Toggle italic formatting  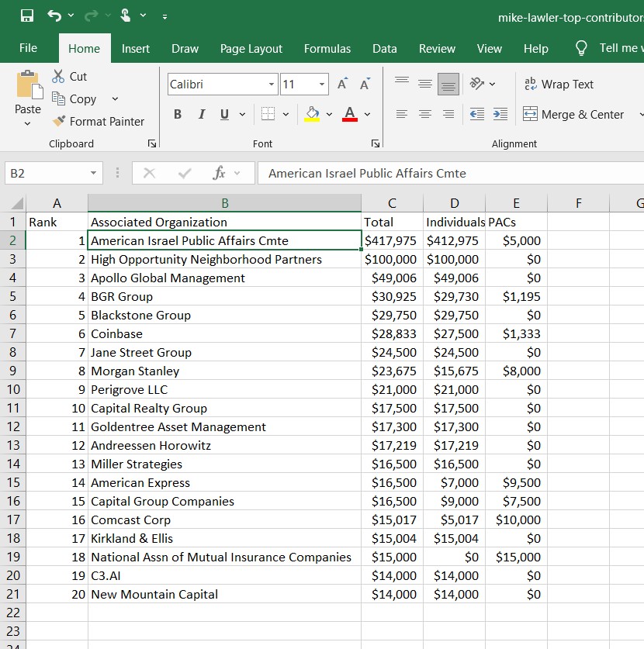[202, 114]
